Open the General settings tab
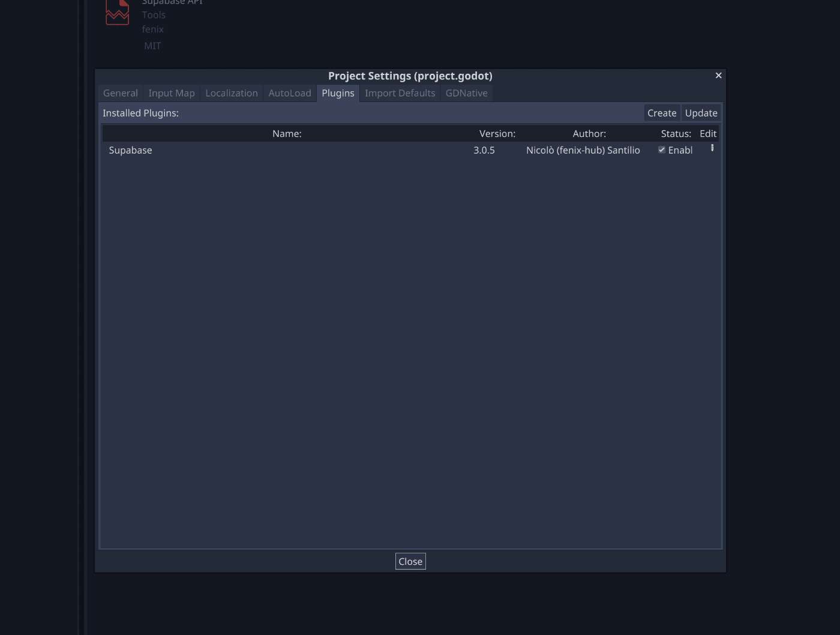This screenshot has height=635, width=840. click(120, 93)
